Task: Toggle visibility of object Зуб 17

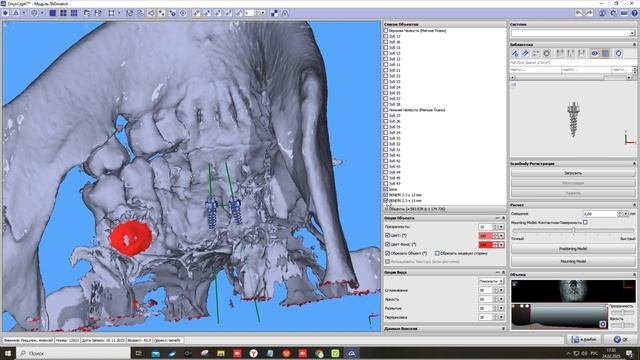Action: tap(386, 36)
